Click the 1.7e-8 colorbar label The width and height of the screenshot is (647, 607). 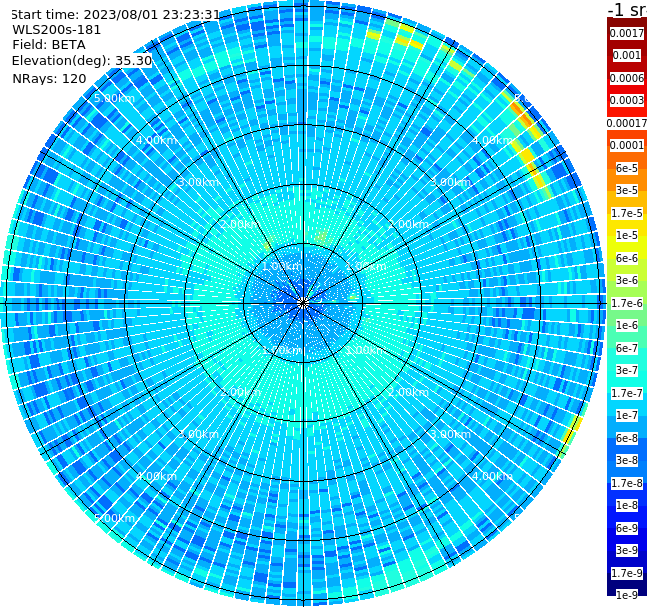pos(627,483)
